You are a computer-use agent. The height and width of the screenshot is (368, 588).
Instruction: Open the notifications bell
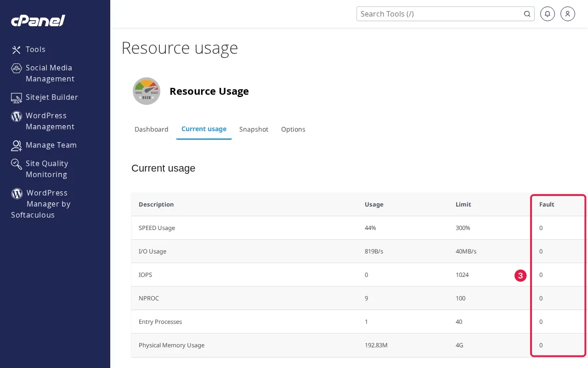[x=548, y=14]
